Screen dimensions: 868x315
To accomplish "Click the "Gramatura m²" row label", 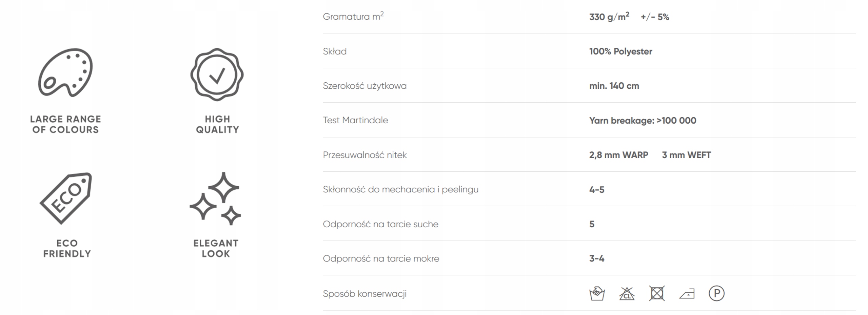I will pos(353,17).
